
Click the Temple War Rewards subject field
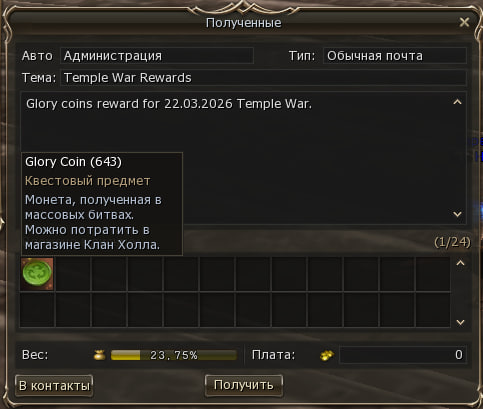(x=263, y=78)
